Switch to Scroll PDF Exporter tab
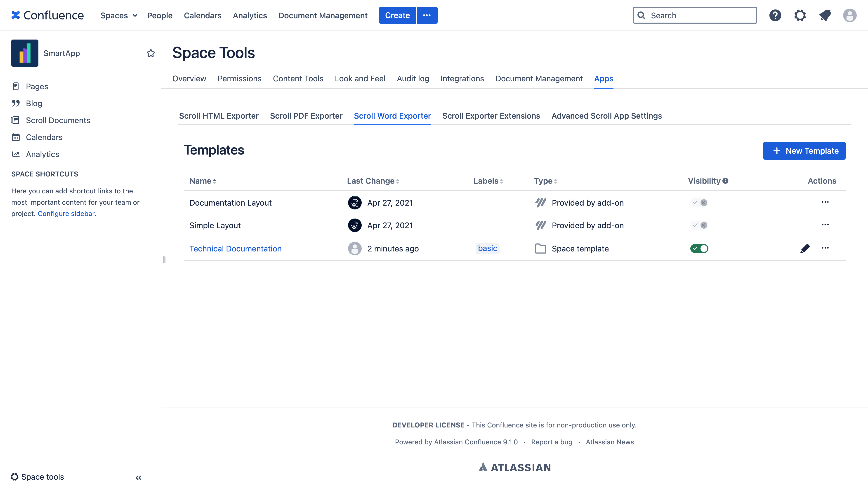The height and width of the screenshot is (488, 868). click(x=306, y=116)
